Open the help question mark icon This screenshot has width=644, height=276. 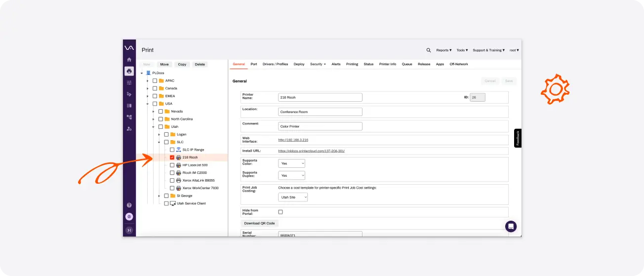coord(129,205)
